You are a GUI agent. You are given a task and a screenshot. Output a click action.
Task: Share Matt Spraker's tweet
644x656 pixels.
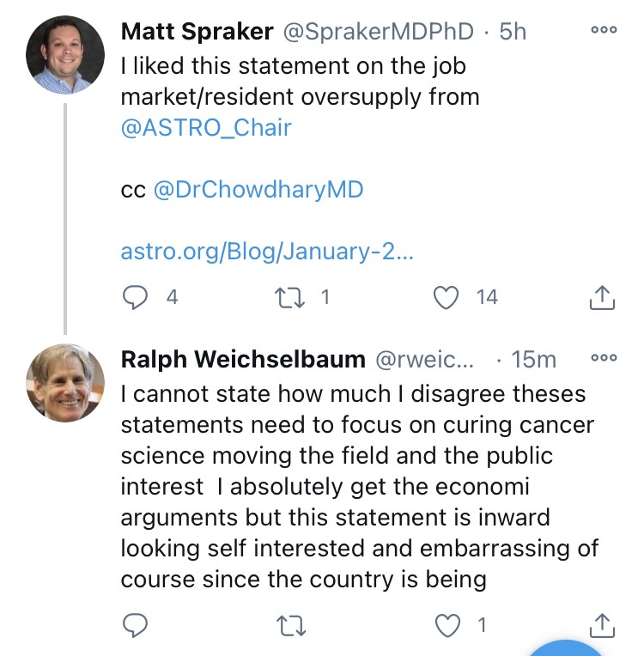coord(602,297)
